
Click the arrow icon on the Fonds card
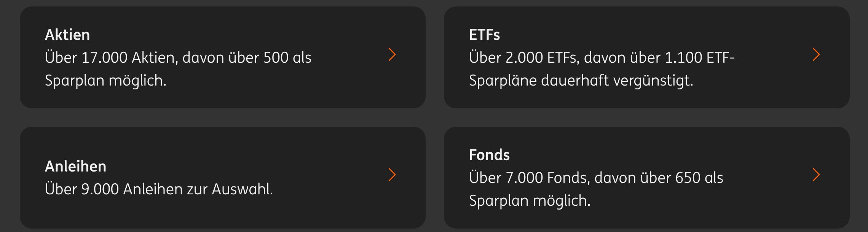tap(816, 175)
